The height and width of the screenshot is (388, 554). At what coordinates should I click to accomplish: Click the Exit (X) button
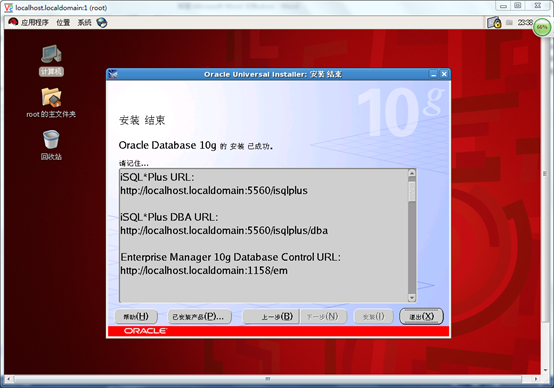421,316
